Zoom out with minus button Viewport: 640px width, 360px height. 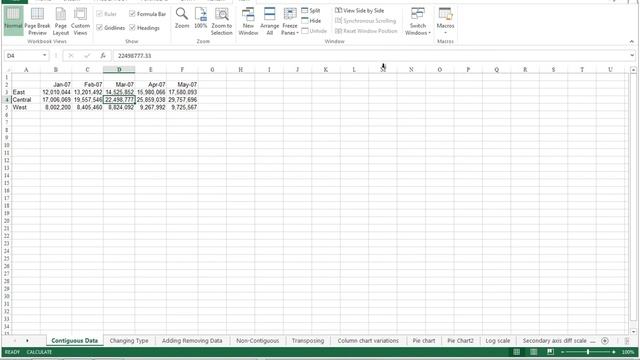[x=563, y=352]
